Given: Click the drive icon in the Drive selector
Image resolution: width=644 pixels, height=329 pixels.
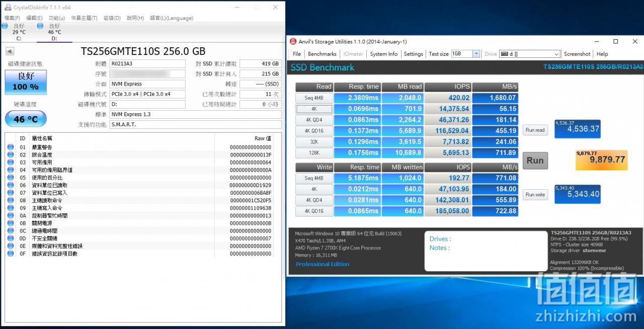Looking at the screenshot, I should 504,54.
